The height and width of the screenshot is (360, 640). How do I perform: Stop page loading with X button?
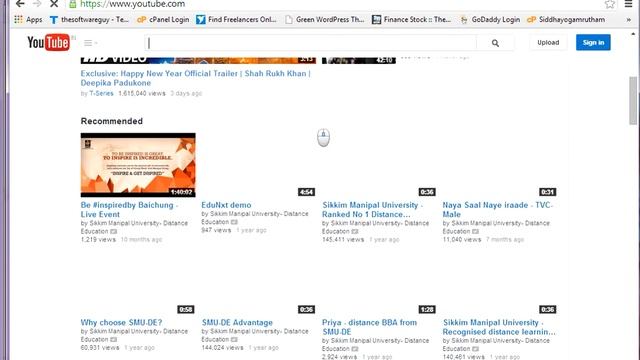[54, 4]
